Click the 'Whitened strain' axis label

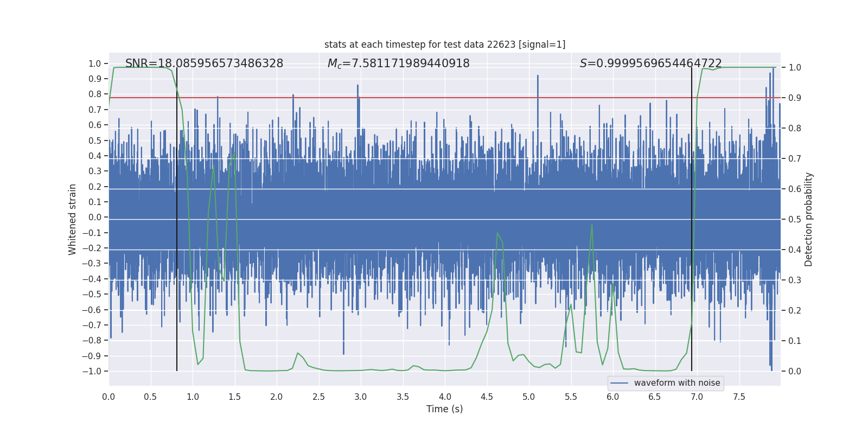coord(72,219)
